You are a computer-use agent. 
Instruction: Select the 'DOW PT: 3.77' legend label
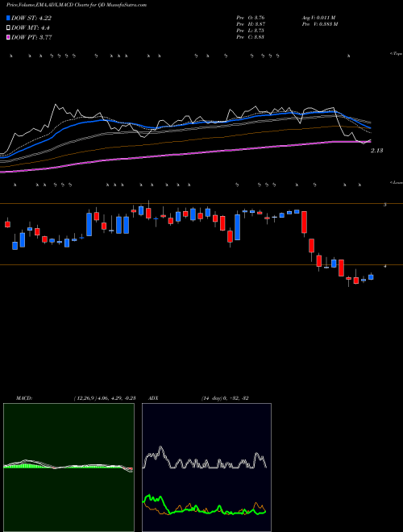coord(31,37)
